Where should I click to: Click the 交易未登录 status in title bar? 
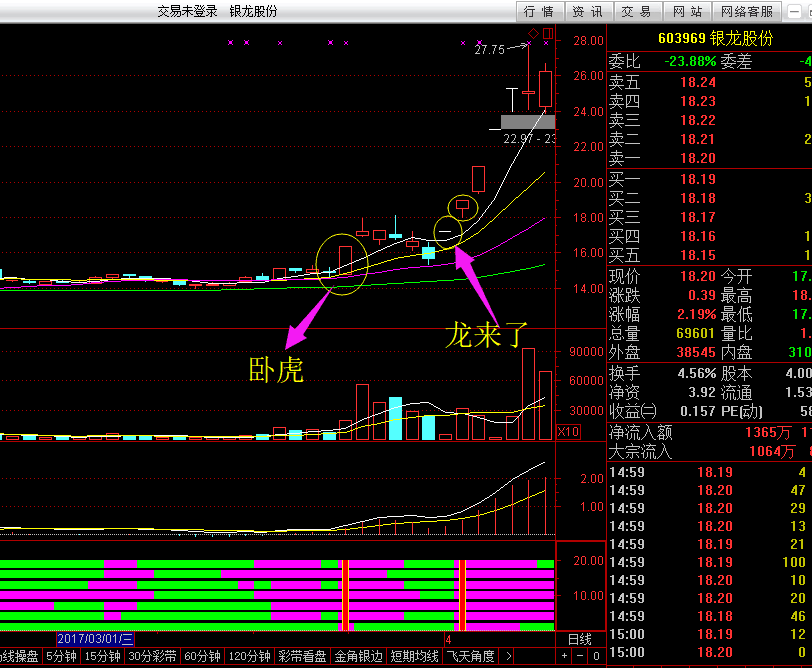(x=187, y=11)
